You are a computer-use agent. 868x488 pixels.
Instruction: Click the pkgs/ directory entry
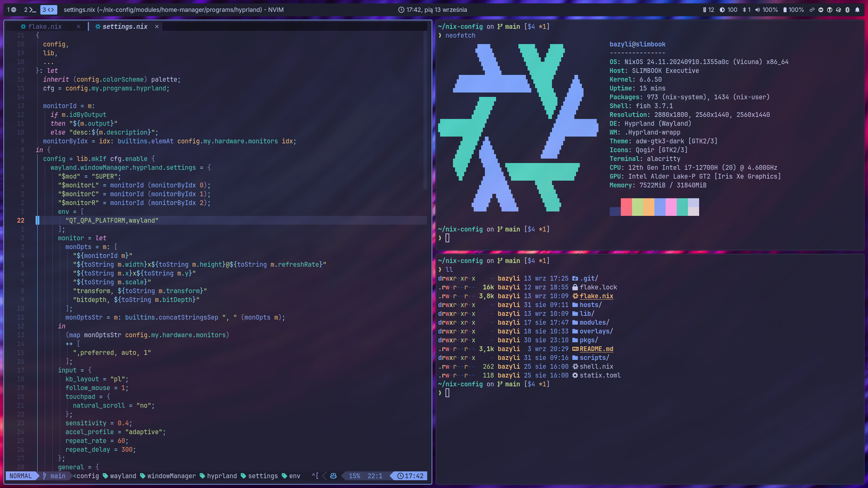[589, 340]
